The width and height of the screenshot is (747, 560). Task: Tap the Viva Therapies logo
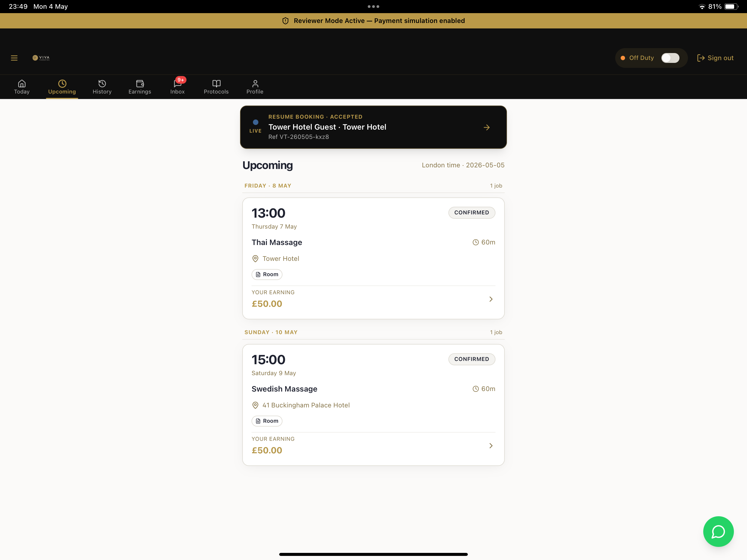[x=41, y=58]
